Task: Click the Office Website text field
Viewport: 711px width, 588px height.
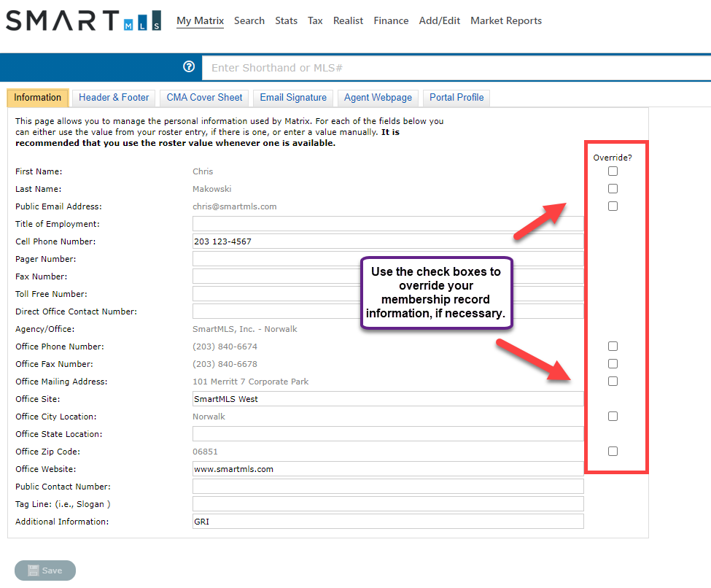Action: [x=388, y=469]
